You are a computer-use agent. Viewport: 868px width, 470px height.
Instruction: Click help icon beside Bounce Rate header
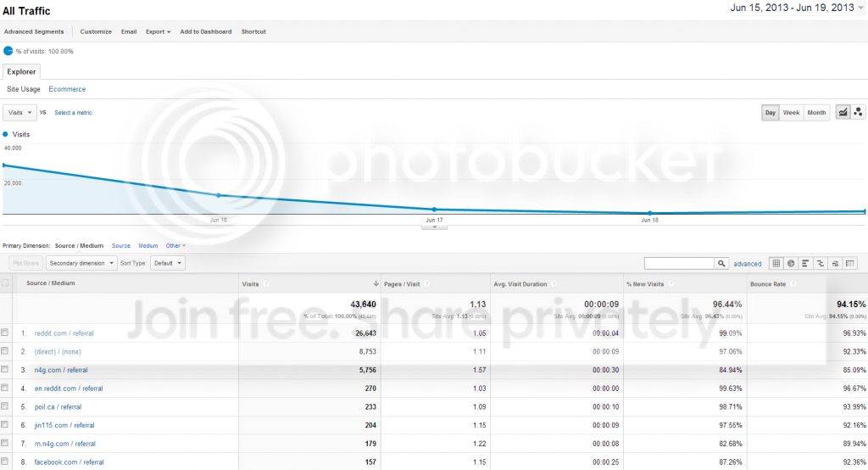pos(793,283)
